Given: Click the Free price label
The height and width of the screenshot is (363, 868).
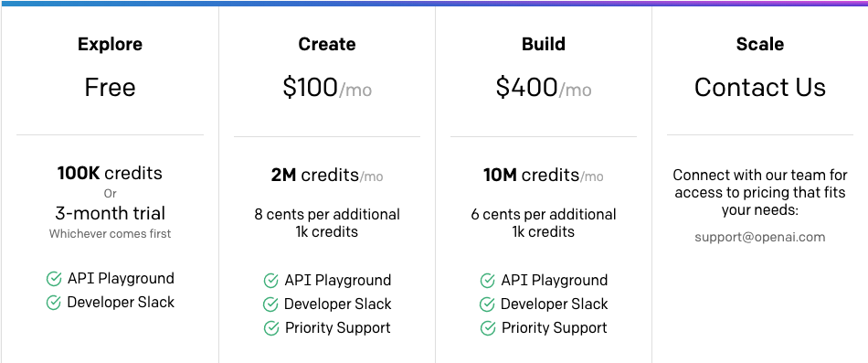Looking at the screenshot, I should (x=110, y=87).
